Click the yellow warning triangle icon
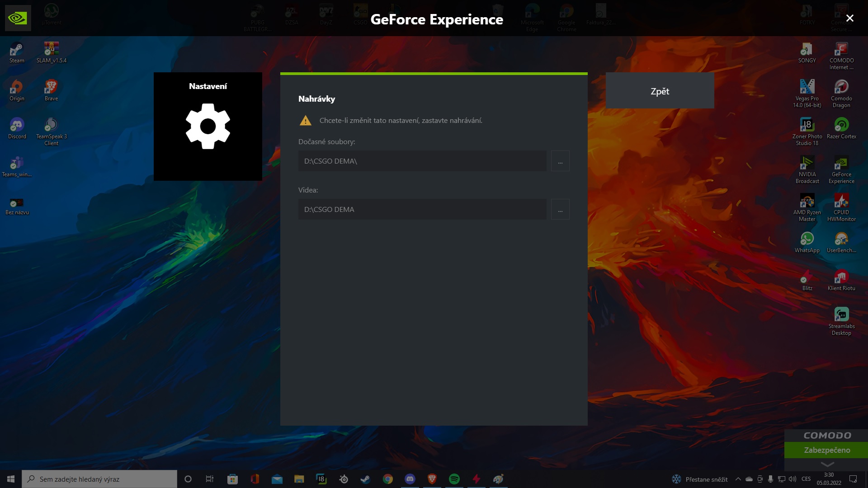 (306, 120)
